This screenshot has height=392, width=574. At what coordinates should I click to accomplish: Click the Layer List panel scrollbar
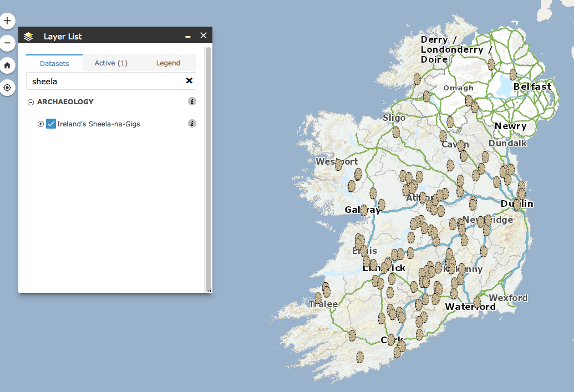pyautogui.click(x=209, y=166)
